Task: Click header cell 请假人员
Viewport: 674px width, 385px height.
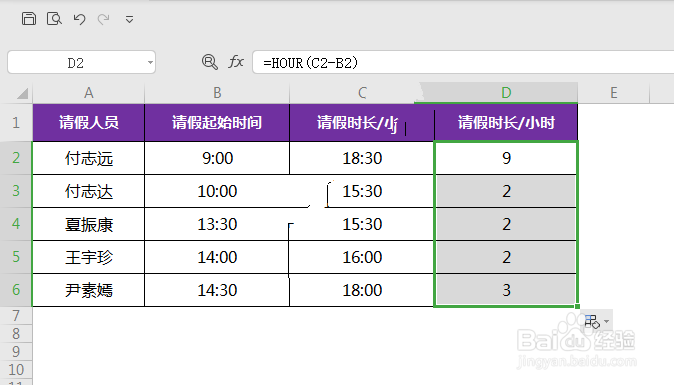Action: pos(89,123)
